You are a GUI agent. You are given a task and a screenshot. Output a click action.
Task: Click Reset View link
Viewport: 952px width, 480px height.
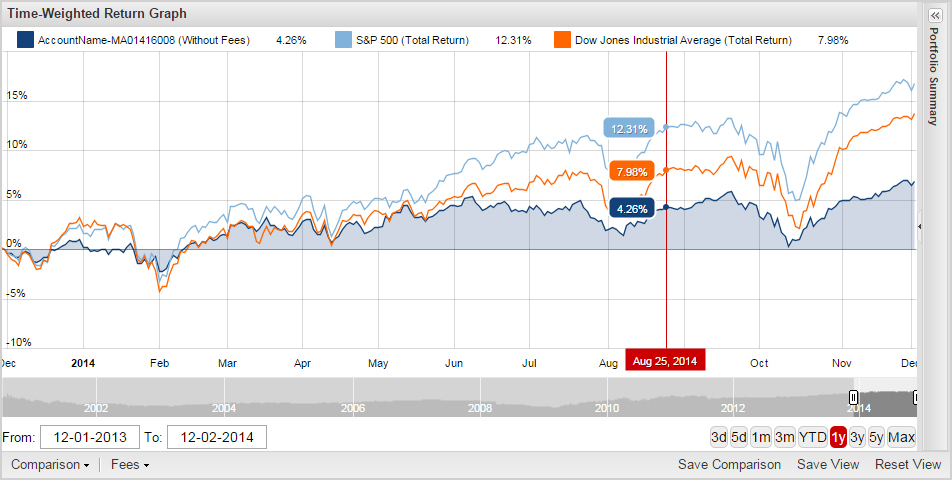908,465
